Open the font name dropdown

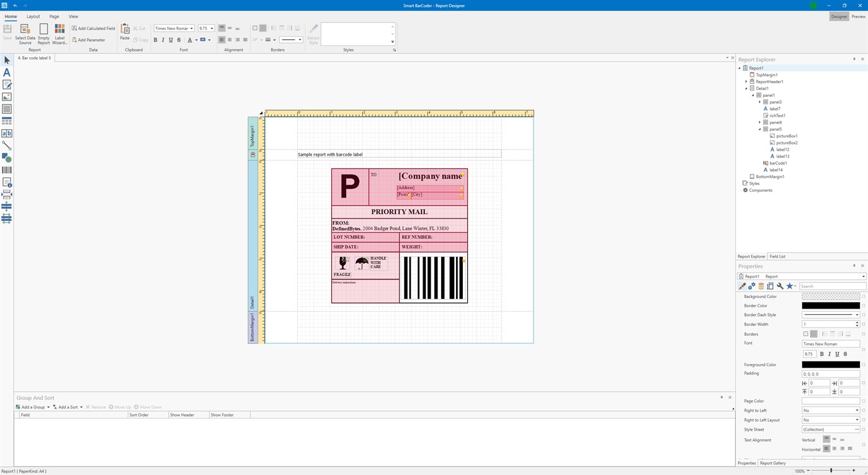tap(192, 28)
